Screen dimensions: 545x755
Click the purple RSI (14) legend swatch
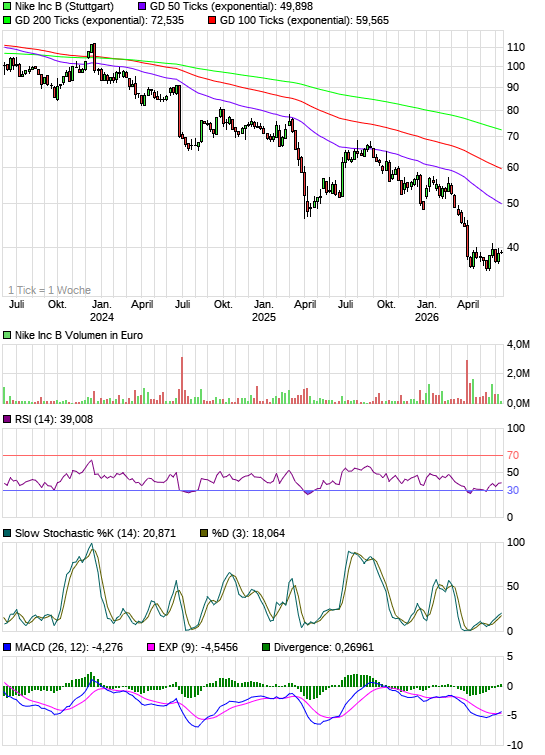(x=7, y=419)
